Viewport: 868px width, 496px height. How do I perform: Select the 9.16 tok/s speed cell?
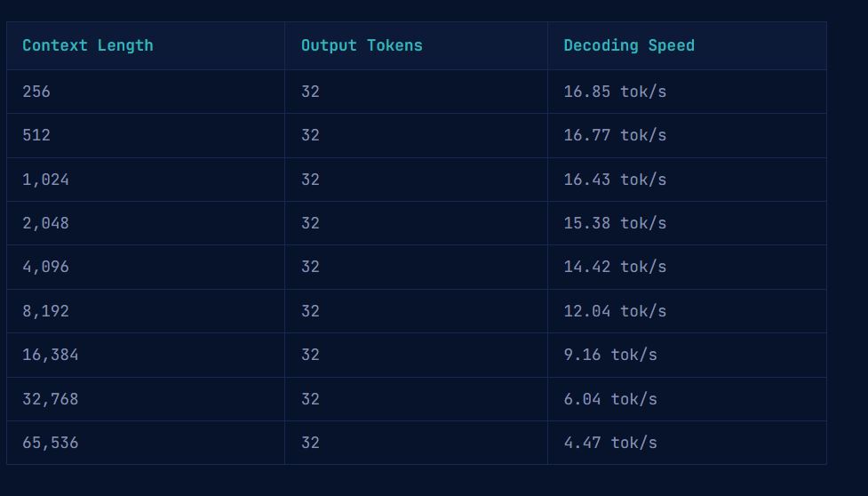point(610,355)
